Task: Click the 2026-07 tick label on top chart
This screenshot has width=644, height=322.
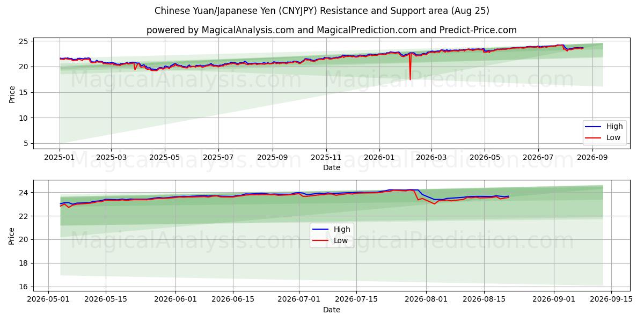Action: [538, 158]
